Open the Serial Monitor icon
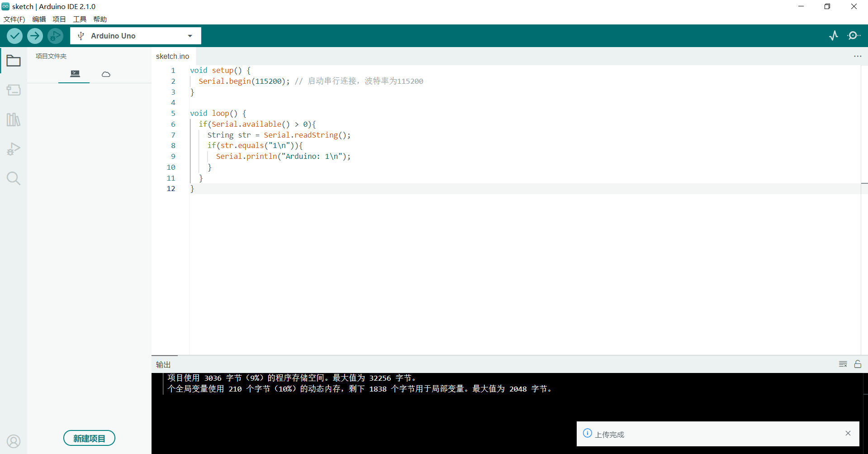868x454 pixels. point(854,36)
